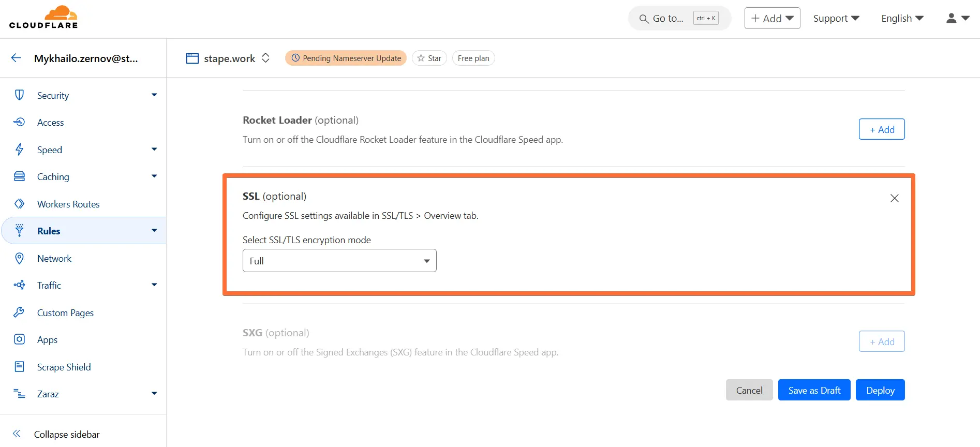Click the Network location pin icon

(19, 258)
